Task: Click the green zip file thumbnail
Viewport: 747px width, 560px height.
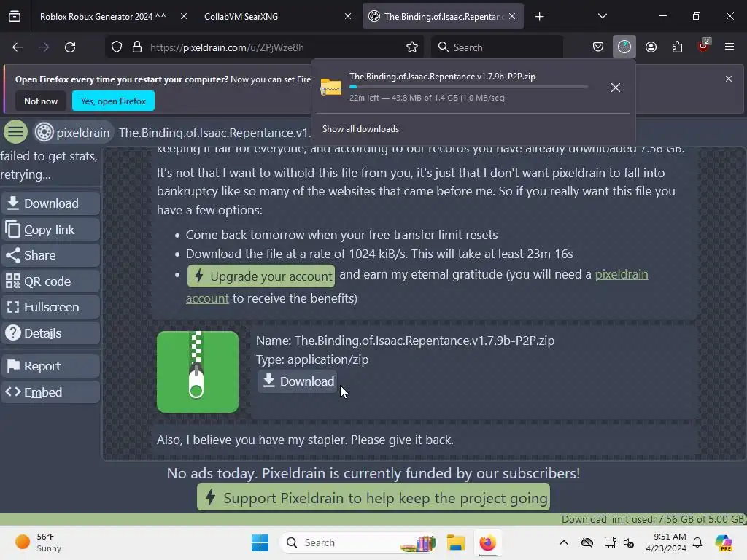Action: pyautogui.click(x=198, y=372)
